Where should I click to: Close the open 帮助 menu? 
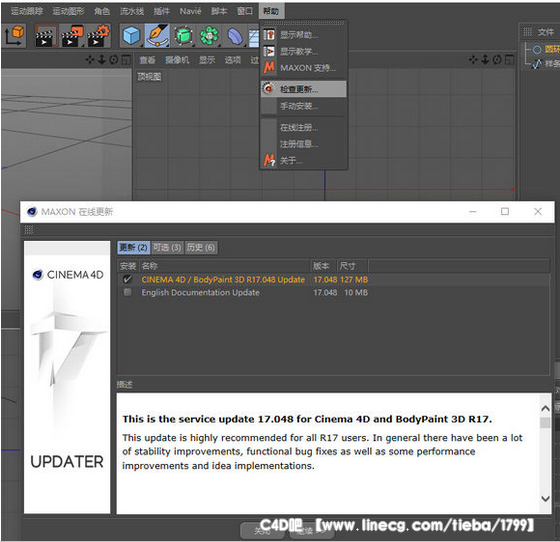click(x=271, y=11)
